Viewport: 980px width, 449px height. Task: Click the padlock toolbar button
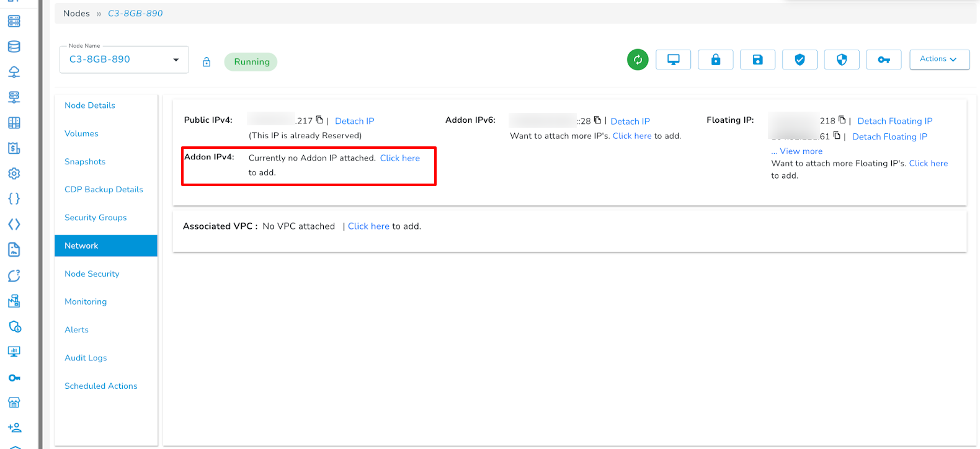[x=715, y=60]
